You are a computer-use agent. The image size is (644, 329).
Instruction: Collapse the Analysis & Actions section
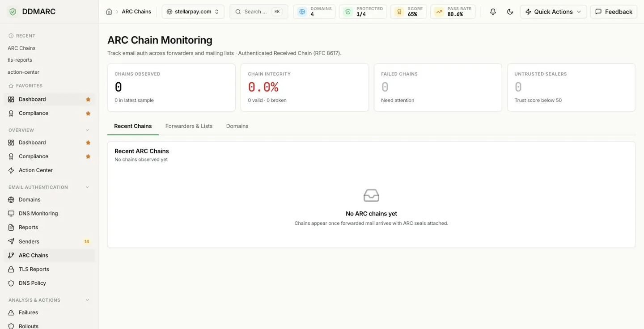point(87,300)
